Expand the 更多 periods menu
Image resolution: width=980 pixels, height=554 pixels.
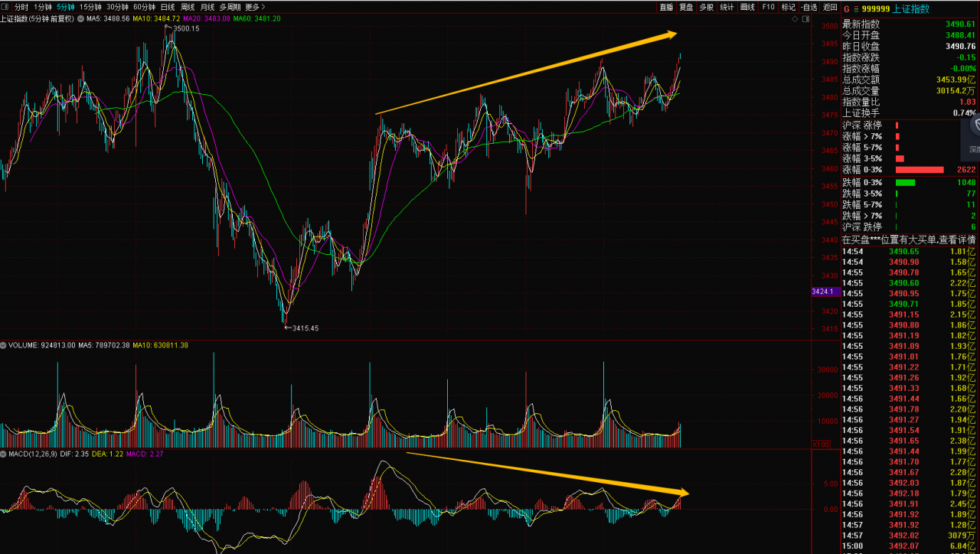click(254, 7)
